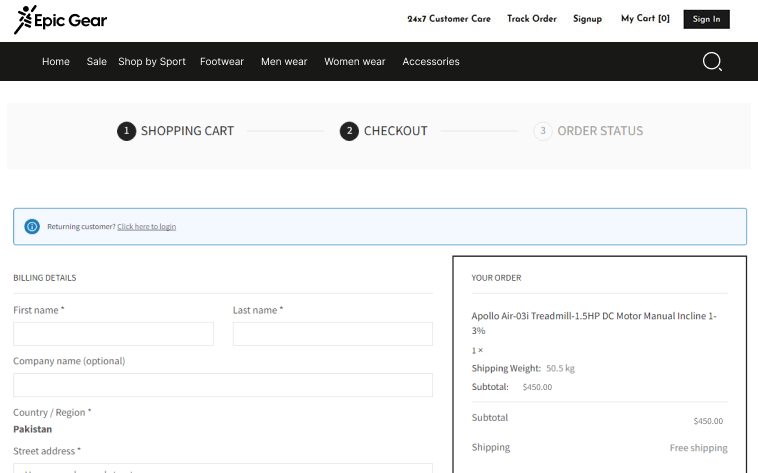
Task: Click the Order Status step 3 circle
Action: (x=543, y=131)
